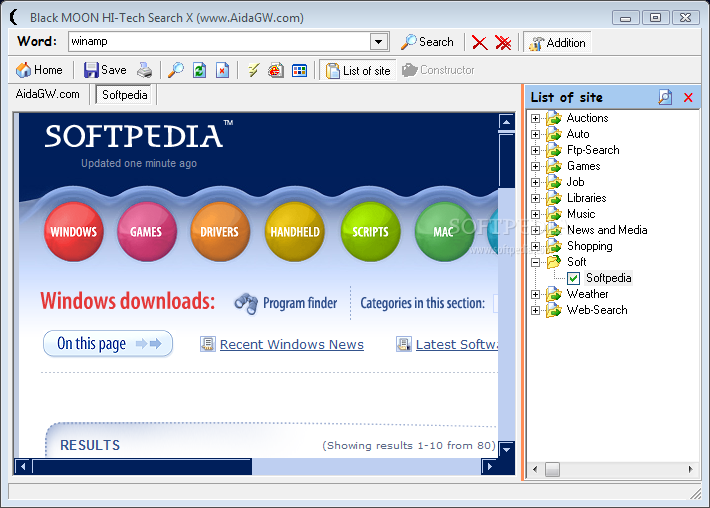Expand the Music tree node

[535, 214]
